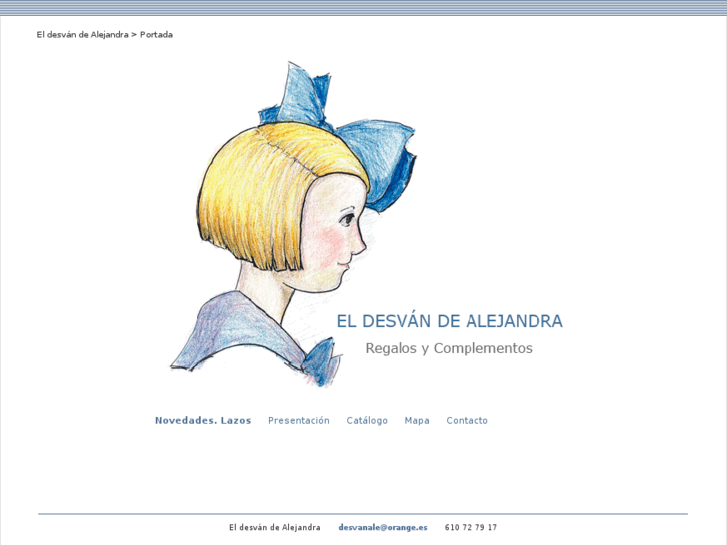Viewport: 727px width, 545px height.
Task: Click the footer text El desván de Alejandra
Action: (274, 527)
